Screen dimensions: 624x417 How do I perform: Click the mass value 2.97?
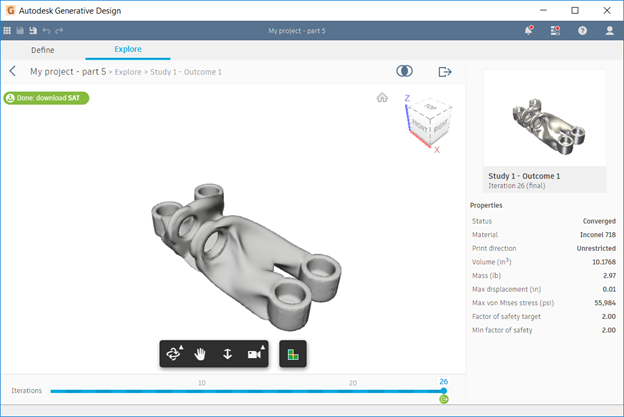tap(609, 275)
